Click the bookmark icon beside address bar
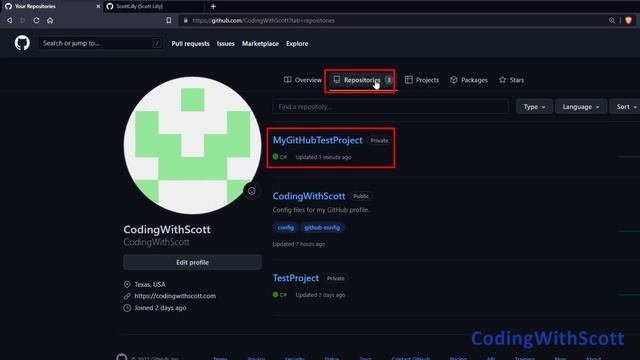The image size is (640, 360). pyautogui.click(x=169, y=20)
